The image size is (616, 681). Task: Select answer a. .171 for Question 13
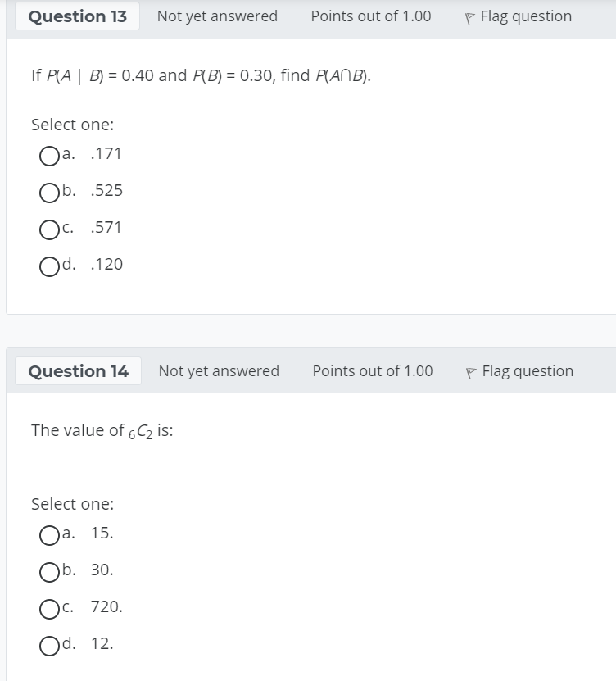[x=49, y=156]
